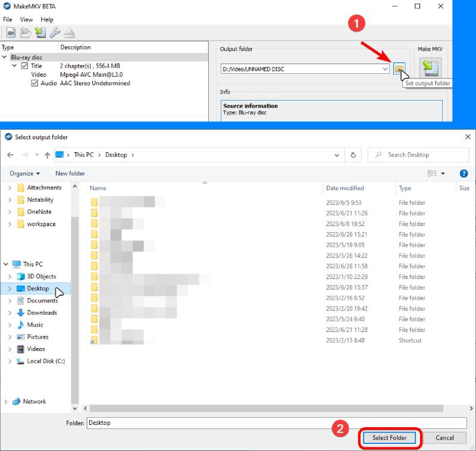Collapse This PC tree chevron
The height and width of the screenshot is (451, 476).
click(x=6, y=264)
